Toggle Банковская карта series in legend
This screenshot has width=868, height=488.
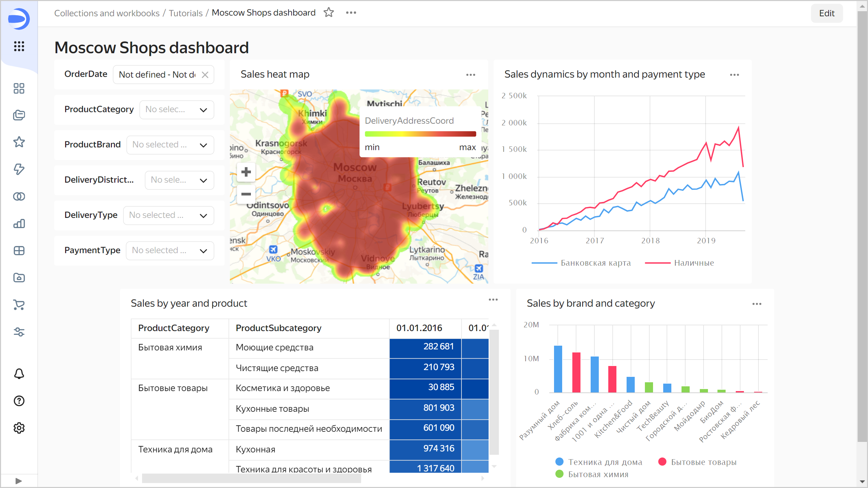[595, 263]
